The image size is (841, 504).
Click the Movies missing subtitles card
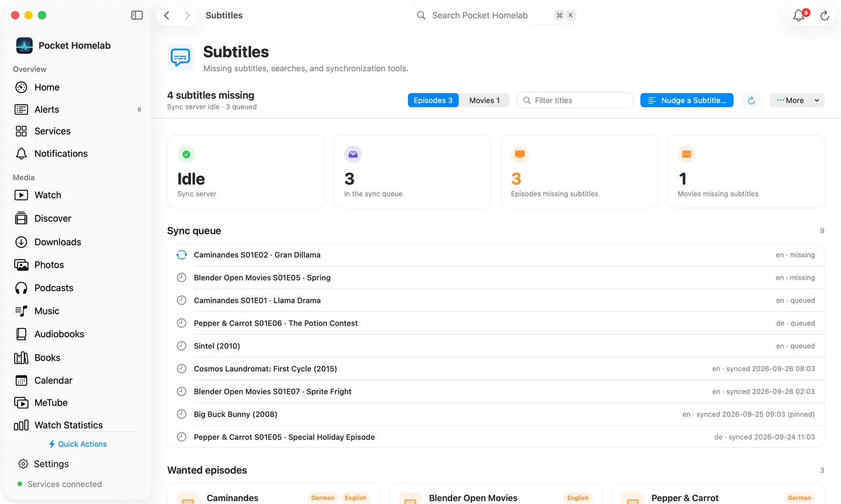745,172
